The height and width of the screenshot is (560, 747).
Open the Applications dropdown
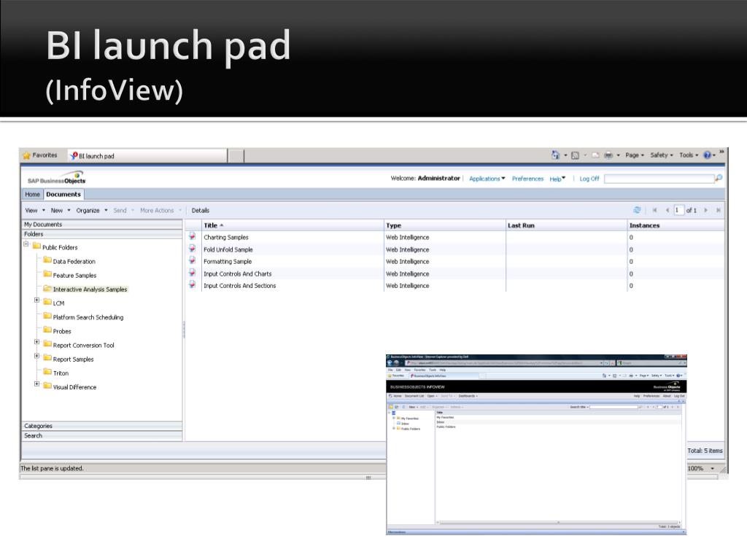[x=487, y=179]
